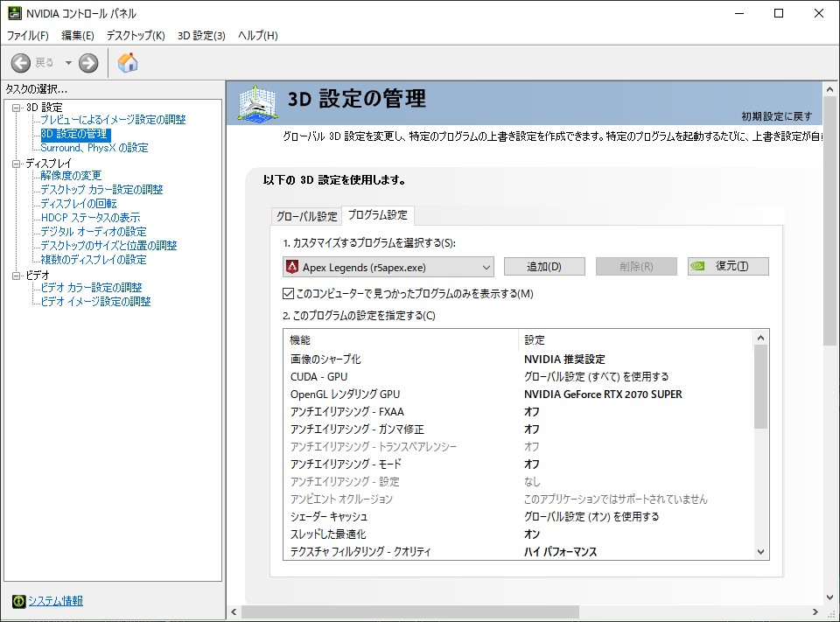Open the 編集(E) menu

pos(78,35)
